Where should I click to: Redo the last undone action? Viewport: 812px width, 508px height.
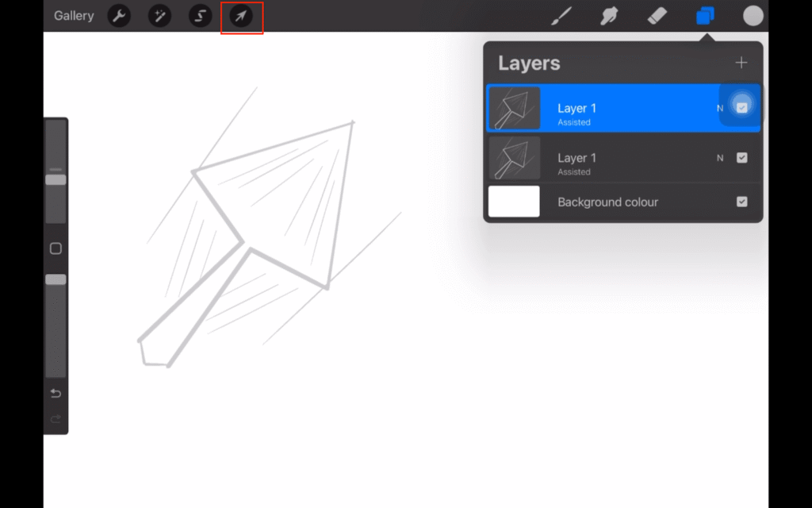point(56,418)
